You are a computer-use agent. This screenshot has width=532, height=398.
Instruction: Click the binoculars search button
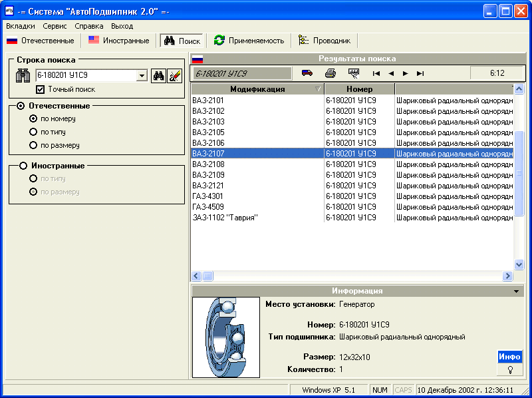coord(158,76)
